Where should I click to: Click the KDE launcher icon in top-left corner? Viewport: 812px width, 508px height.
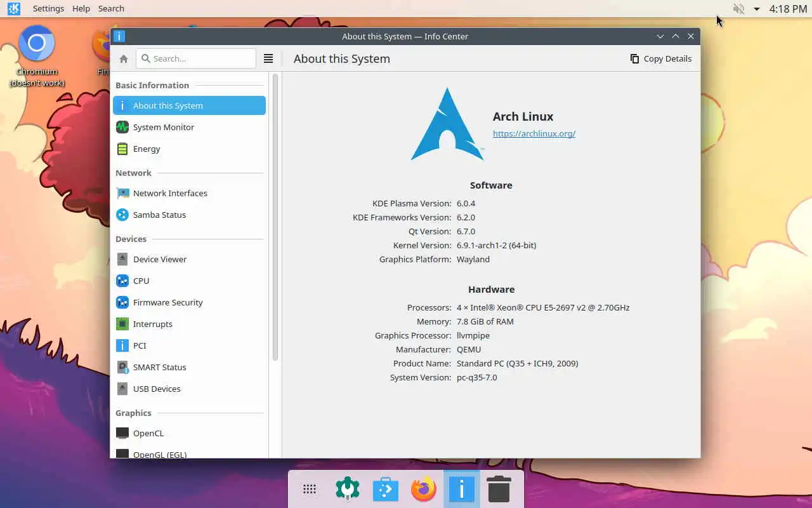coord(13,8)
